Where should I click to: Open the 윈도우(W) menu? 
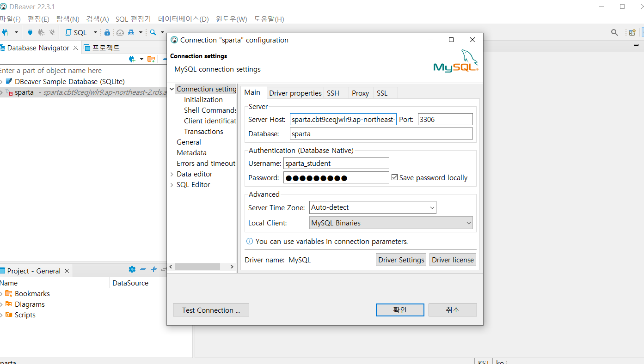click(x=231, y=19)
